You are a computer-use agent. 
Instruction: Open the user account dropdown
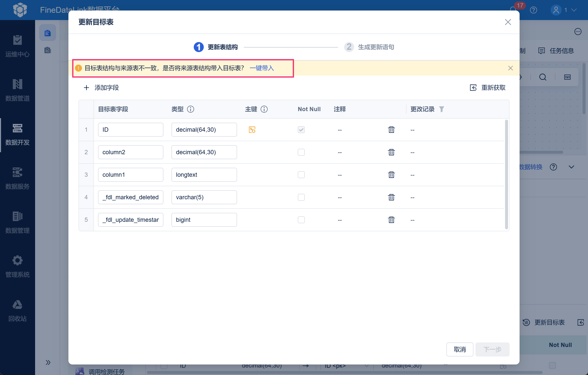[564, 10]
